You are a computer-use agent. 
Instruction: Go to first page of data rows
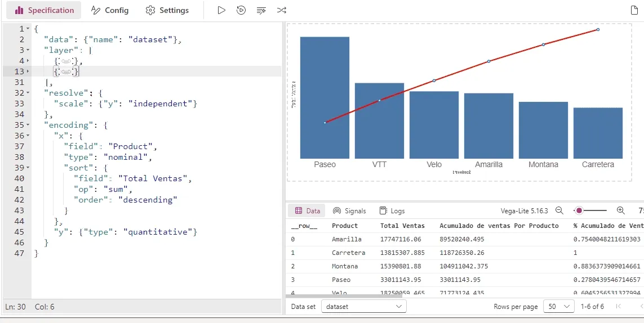click(x=619, y=307)
